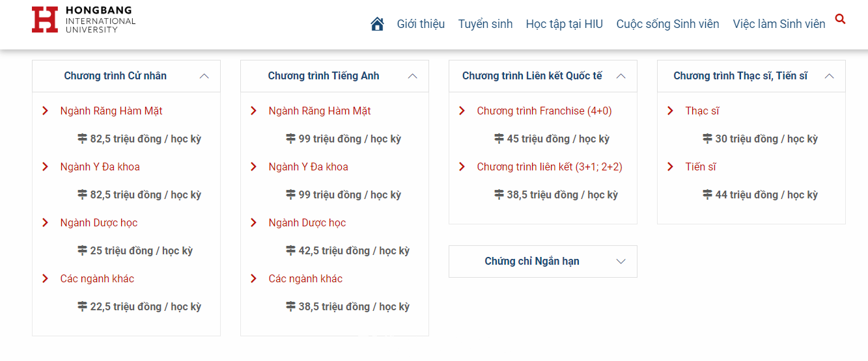Click signpost icon next to 30 triệu đồng
This screenshot has height=361, width=868.
click(x=707, y=139)
